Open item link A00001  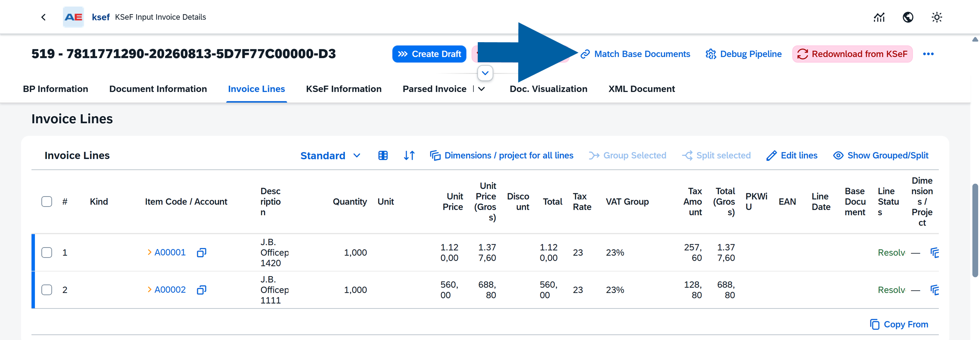(170, 252)
